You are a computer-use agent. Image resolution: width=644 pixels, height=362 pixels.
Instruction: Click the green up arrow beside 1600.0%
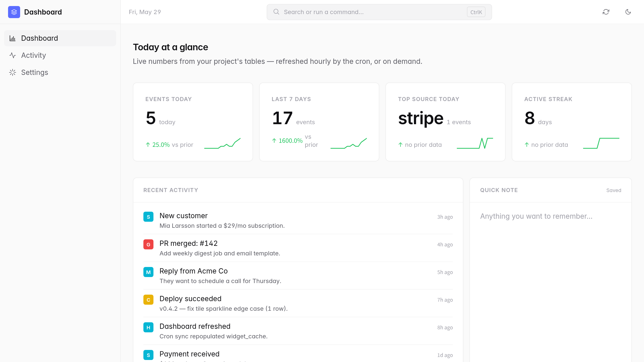[274, 141]
